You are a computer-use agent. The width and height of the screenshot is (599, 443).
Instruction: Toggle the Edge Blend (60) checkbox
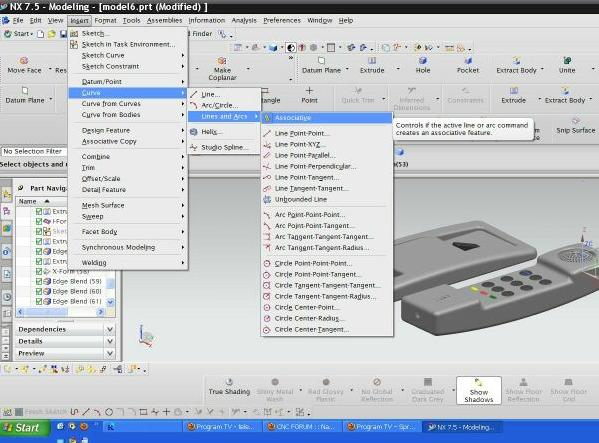(x=39, y=291)
